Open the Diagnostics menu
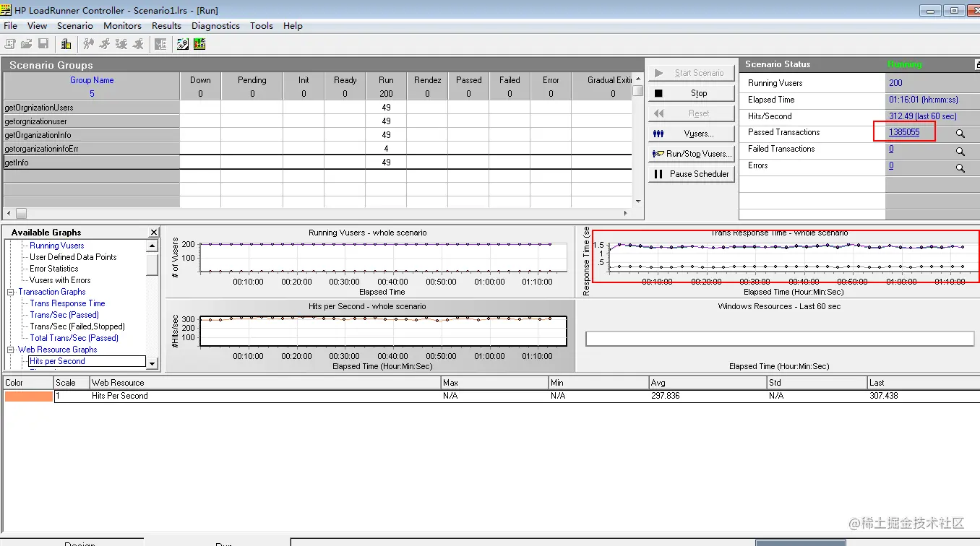Screen dimensions: 980x546 [x=215, y=25]
